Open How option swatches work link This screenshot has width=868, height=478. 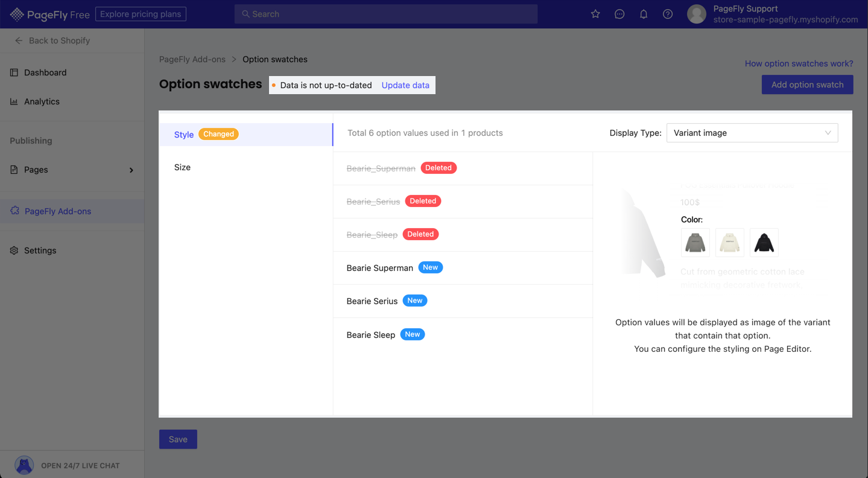point(799,63)
